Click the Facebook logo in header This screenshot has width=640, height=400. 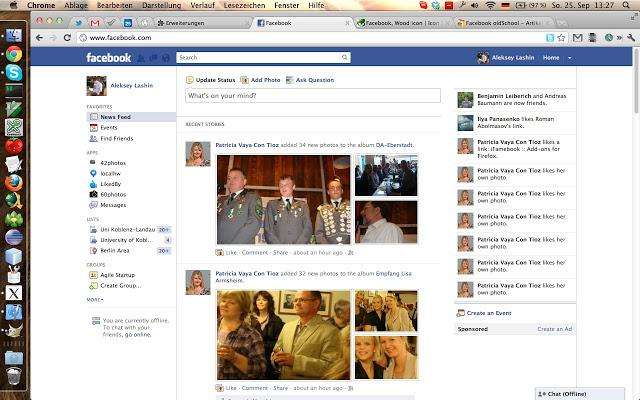(108, 58)
